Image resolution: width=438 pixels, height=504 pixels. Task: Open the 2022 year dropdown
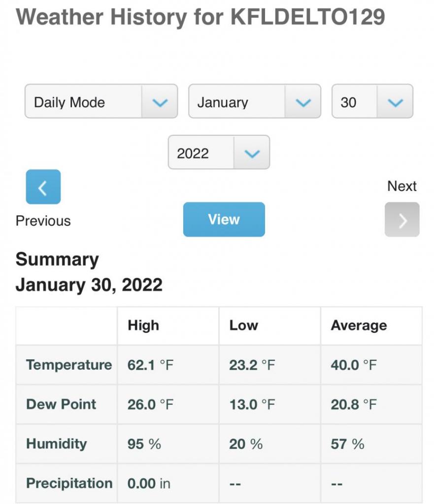coord(219,153)
